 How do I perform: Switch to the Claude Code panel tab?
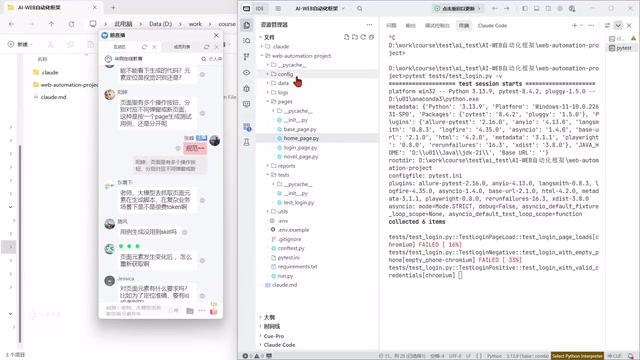coord(492,25)
